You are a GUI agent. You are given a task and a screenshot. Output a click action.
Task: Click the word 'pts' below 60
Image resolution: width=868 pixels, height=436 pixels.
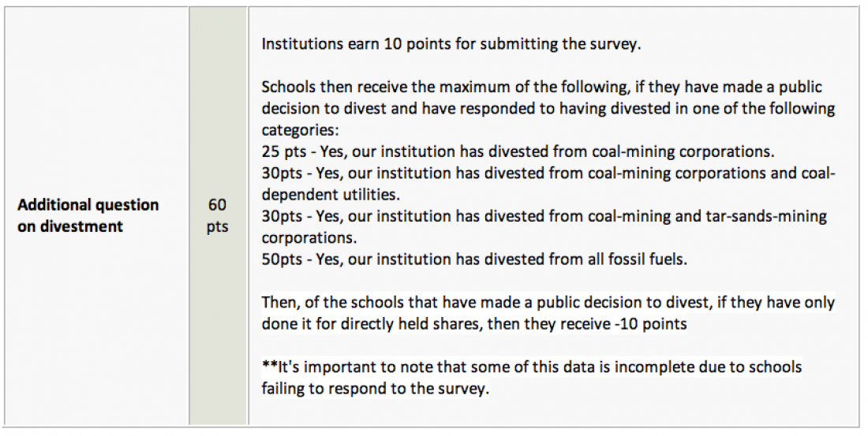(218, 227)
